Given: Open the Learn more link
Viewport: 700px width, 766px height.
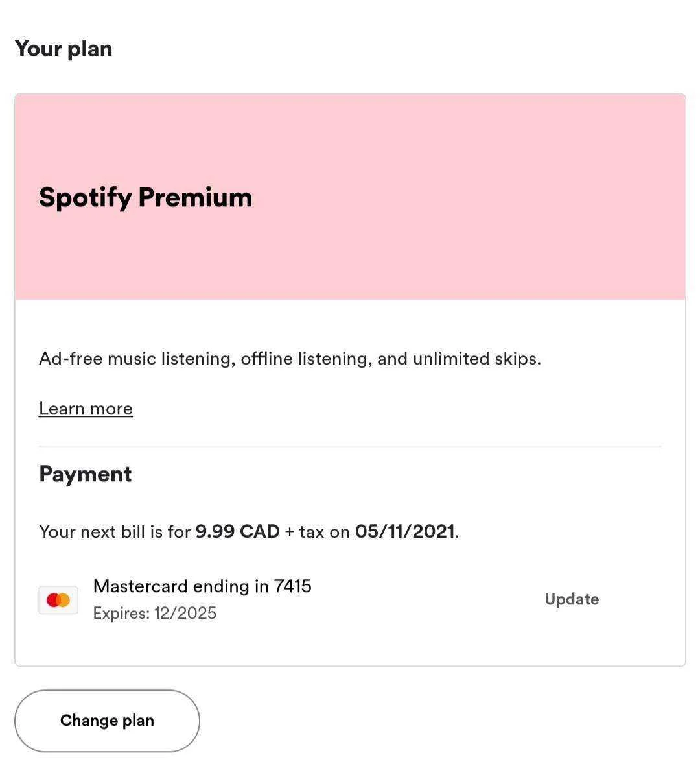Looking at the screenshot, I should (86, 409).
